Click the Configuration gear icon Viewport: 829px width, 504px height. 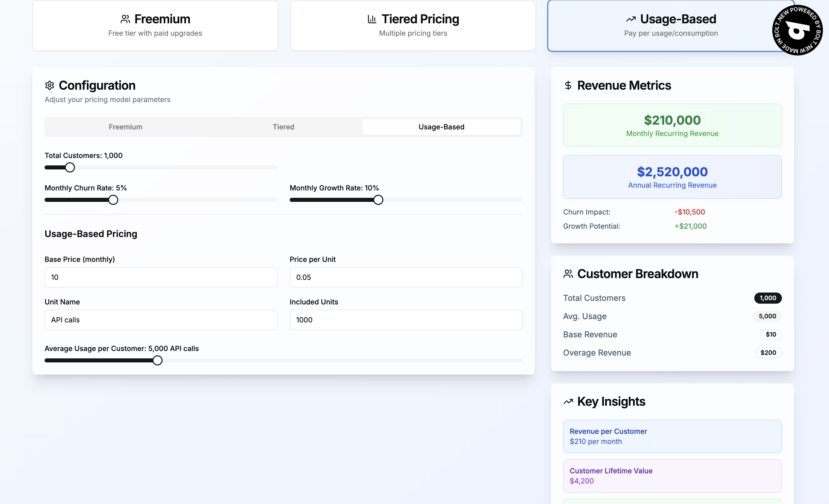(49, 85)
